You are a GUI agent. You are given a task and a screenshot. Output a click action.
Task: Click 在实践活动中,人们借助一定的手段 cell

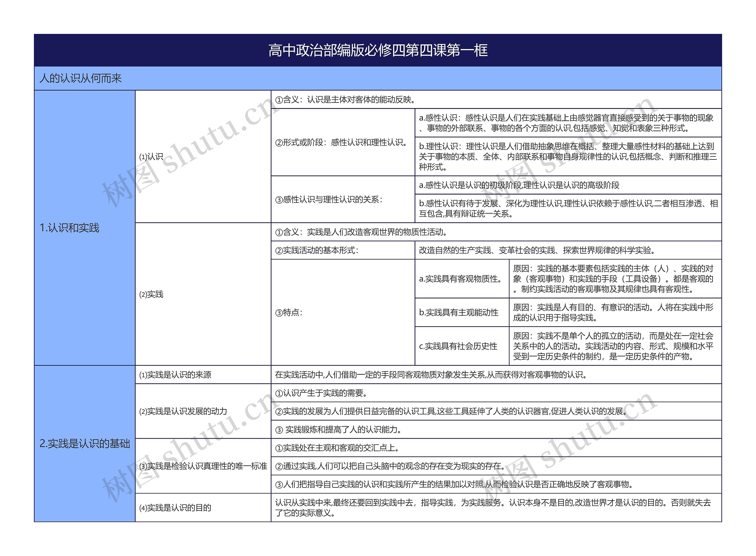(x=496, y=375)
